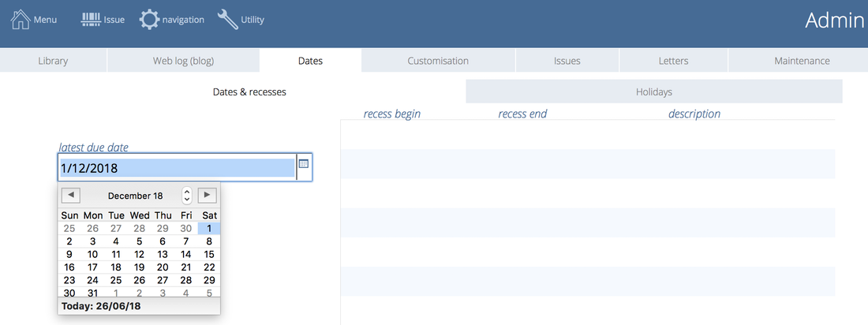
Task: Click the month/year stepper arrows
Action: tap(187, 195)
